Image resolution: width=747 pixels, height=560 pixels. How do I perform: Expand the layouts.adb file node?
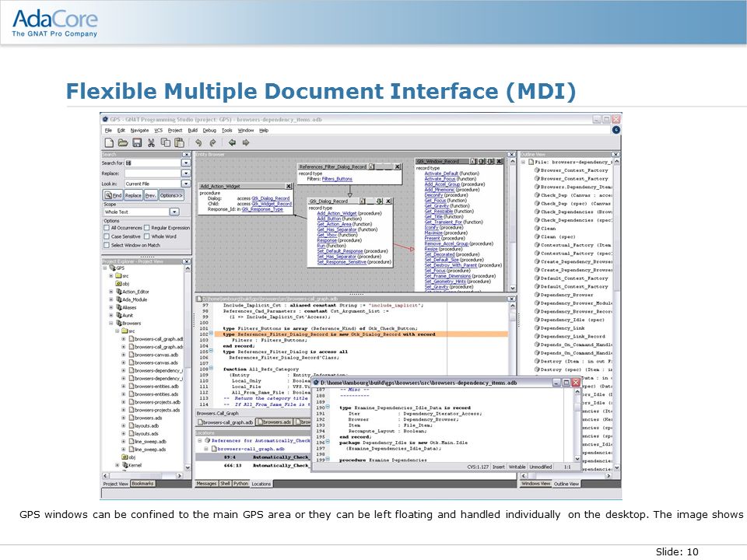coord(124,425)
